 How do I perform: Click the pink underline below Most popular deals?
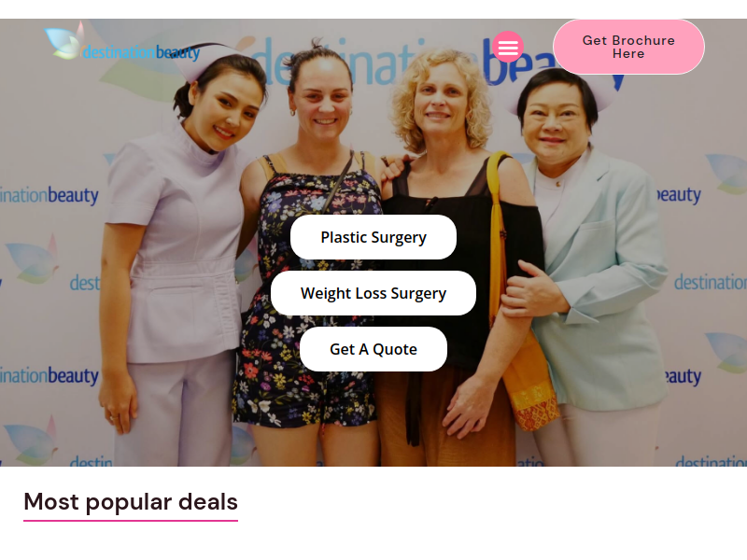[x=131, y=521]
